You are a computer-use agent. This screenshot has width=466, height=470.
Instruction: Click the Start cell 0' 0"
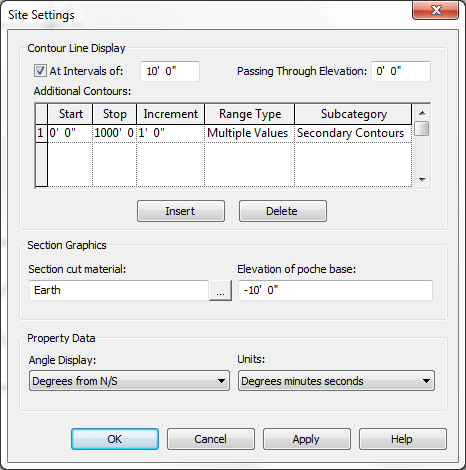70,133
